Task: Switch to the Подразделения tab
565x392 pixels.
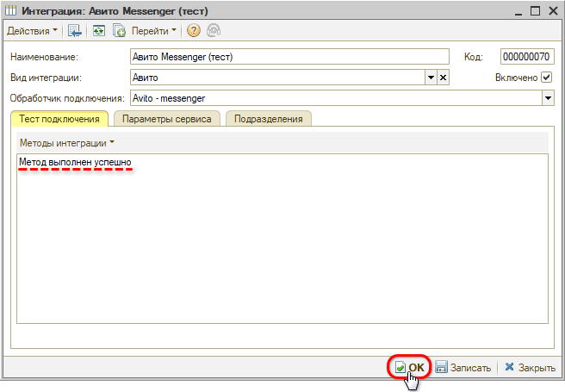Action: tap(268, 119)
